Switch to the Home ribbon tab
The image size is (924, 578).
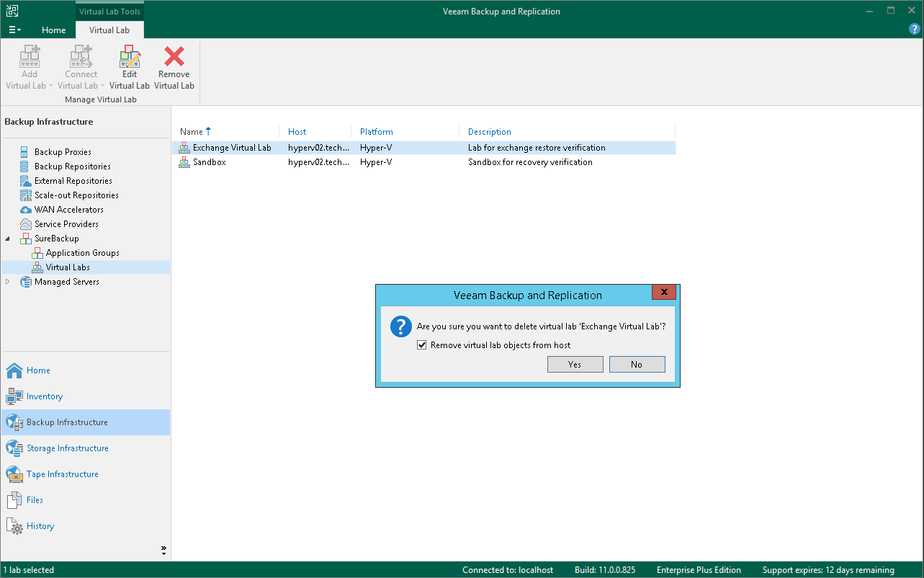pos(53,30)
